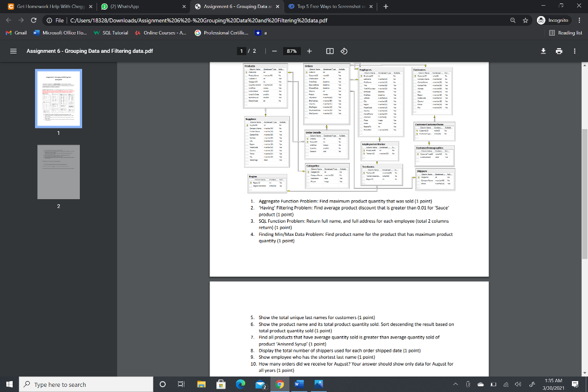
Task: Click question 9 shortest last name text
Action: tap(316, 357)
